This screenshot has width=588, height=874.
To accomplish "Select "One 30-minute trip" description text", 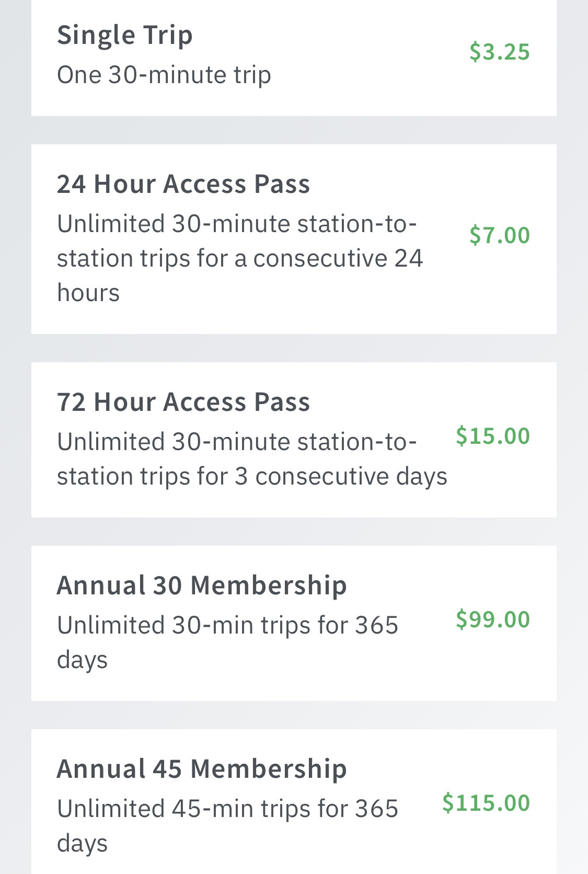I will pos(164,75).
